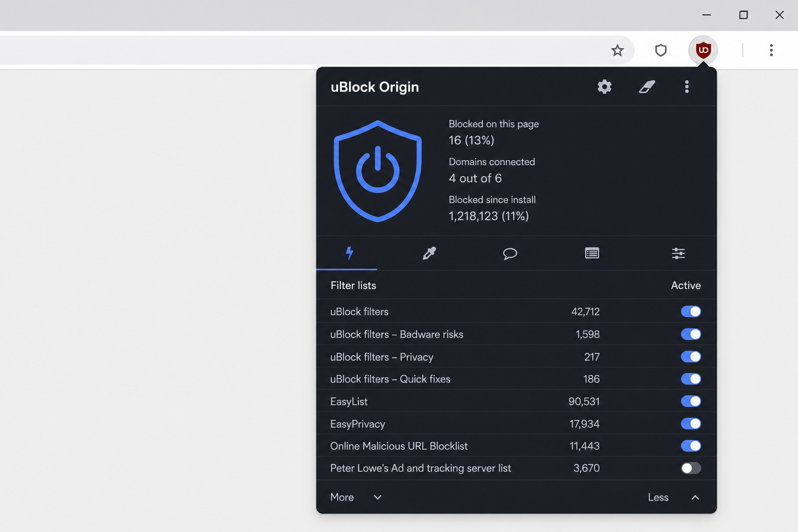Close the browser window
The width and height of the screenshot is (798, 532).
(x=779, y=15)
